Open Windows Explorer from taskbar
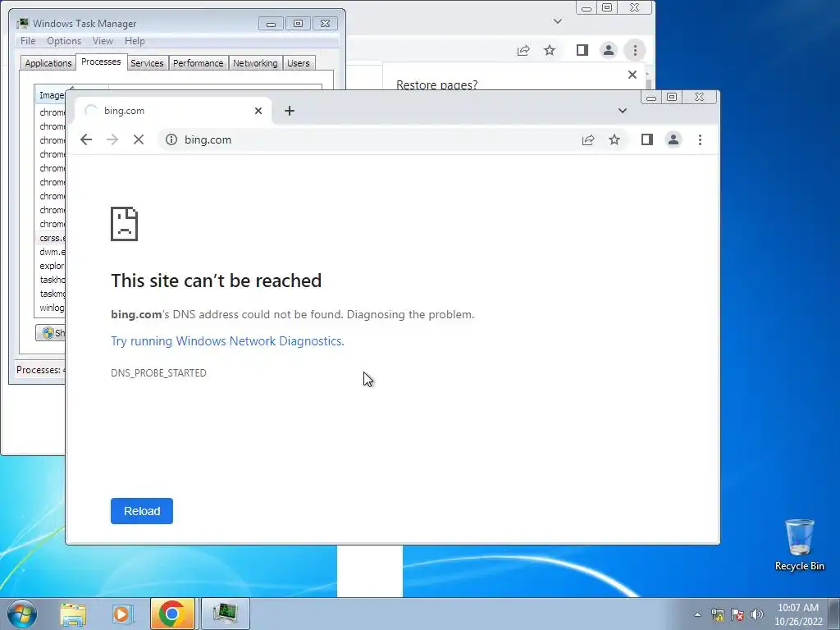The width and height of the screenshot is (840, 630). [x=73, y=614]
